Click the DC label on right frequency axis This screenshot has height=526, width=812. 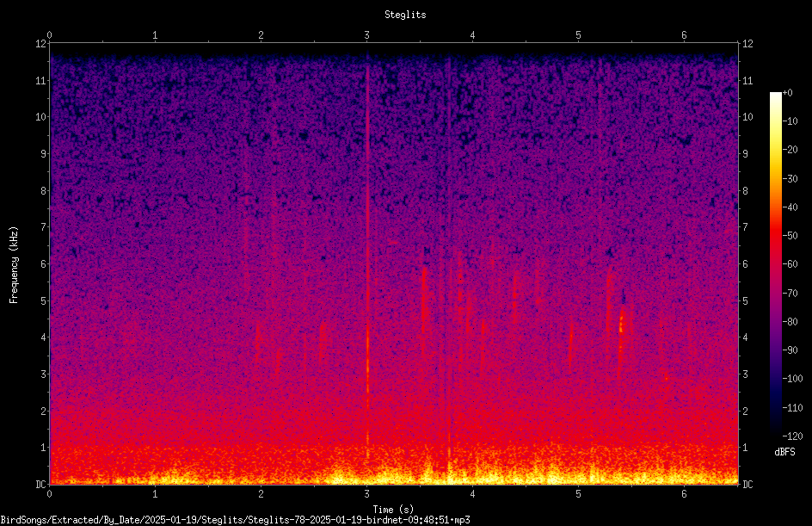tap(747, 485)
